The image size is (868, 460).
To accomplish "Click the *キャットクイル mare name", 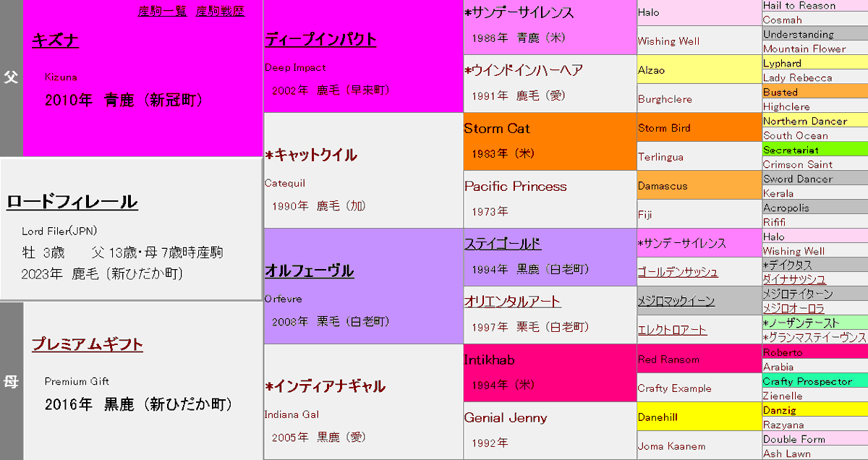I will coord(310,155).
